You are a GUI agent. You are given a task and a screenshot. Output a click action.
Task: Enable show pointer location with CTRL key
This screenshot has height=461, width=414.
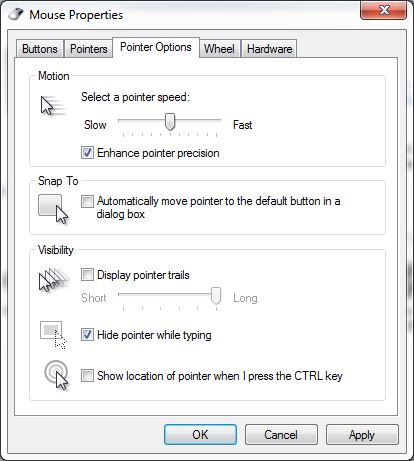[x=87, y=376]
